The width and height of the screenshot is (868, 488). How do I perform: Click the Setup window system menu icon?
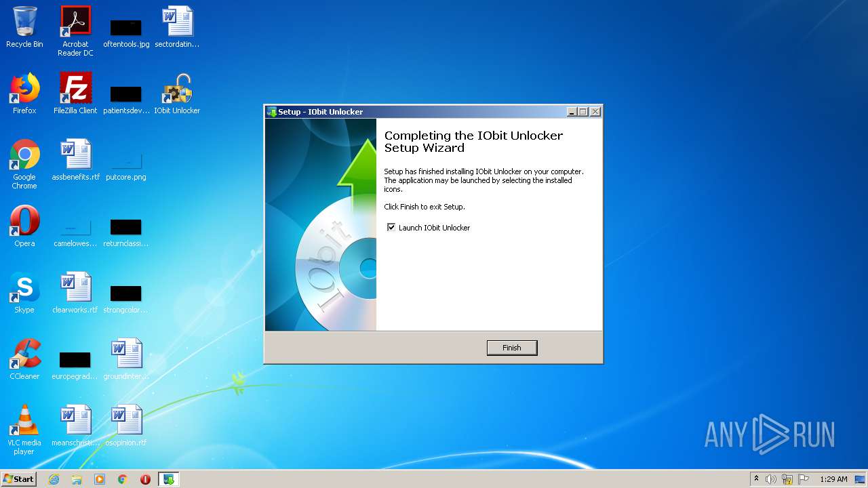point(272,112)
